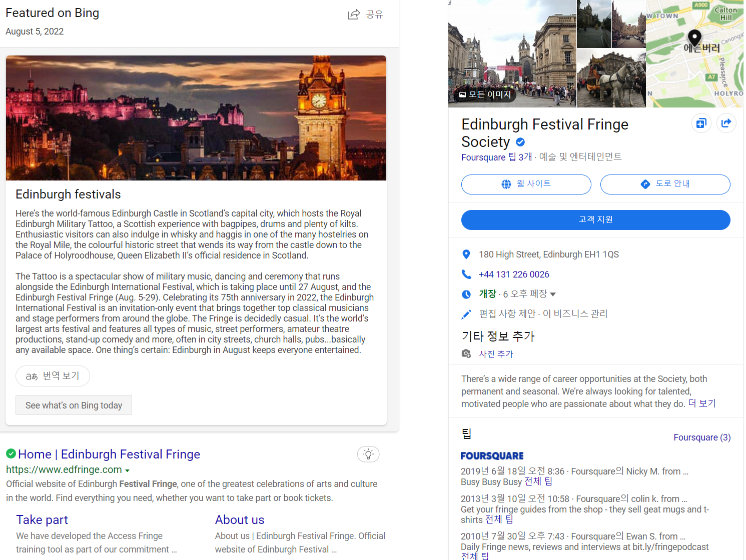Click the save to collection icon

tap(701, 123)
